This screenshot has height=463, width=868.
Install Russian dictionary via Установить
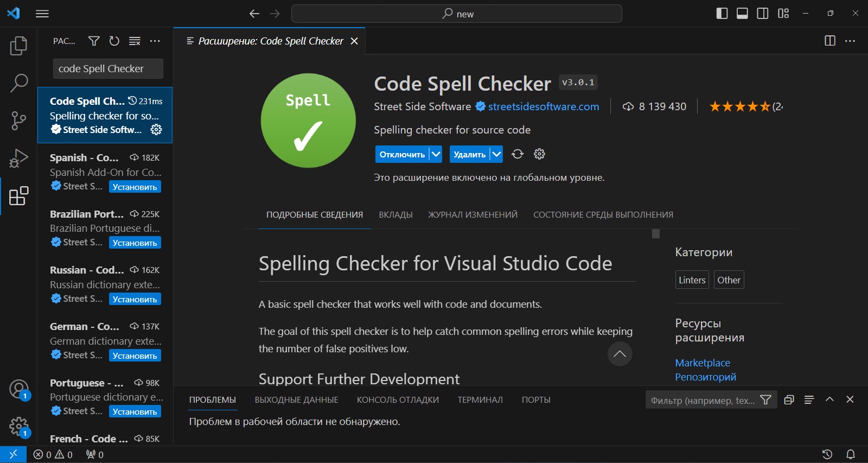[135, 299]
